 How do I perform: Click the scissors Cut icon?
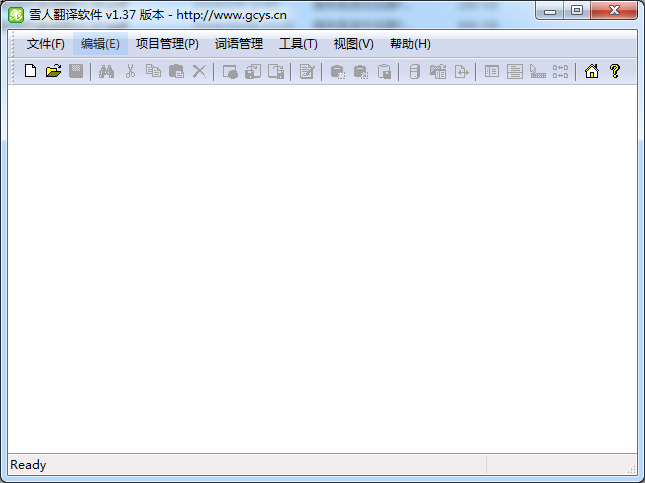[x=130, y=71]
